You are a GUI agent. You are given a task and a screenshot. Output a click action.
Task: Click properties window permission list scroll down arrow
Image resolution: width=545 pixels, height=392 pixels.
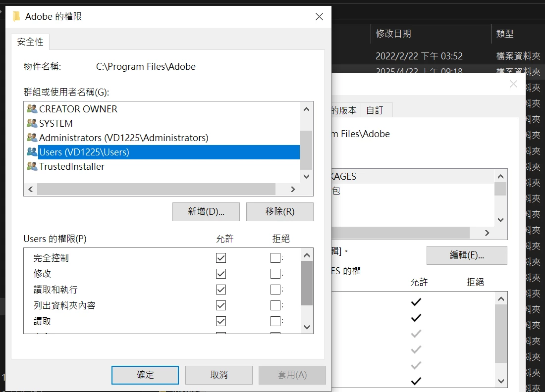point(501,381)
